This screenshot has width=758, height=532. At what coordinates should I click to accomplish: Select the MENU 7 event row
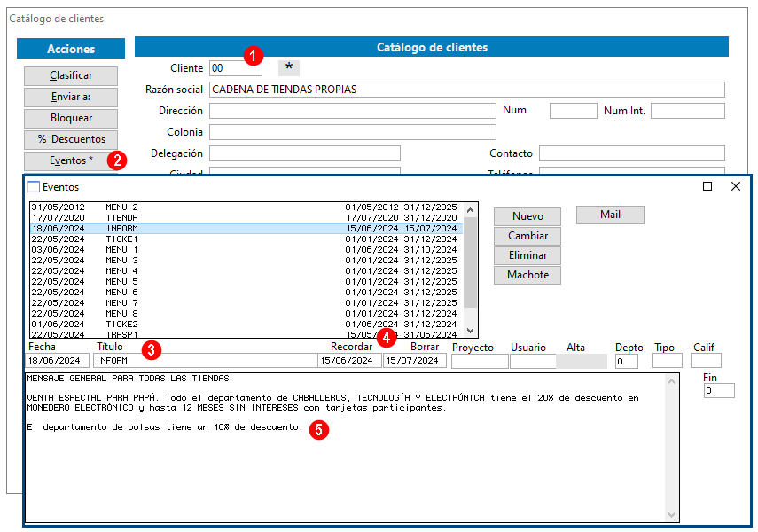[x=246, y=303]
